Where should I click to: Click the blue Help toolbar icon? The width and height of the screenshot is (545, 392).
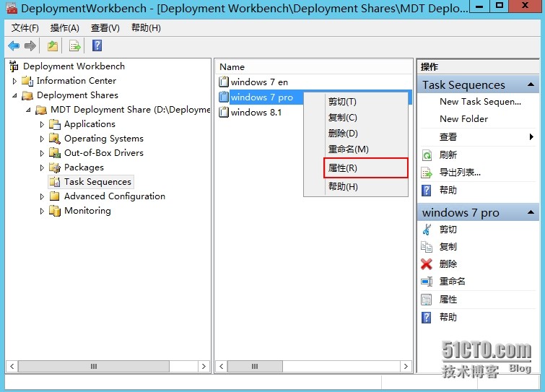pyautogui.click(x=97, y=45)
